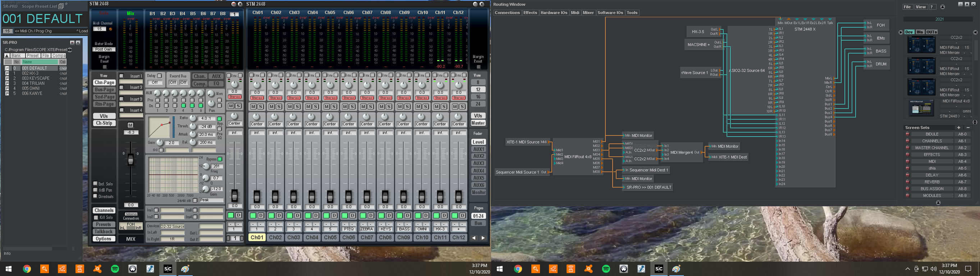
Task: Toggle the EQ Bypass button
Action: point(220,159)
